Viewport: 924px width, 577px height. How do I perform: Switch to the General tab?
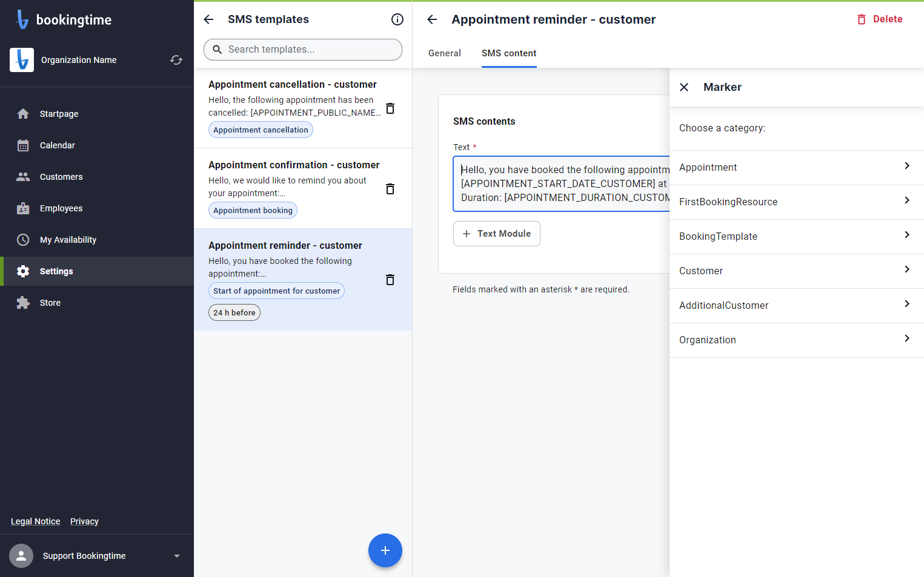pyautogui.click(x=445, y=53)
